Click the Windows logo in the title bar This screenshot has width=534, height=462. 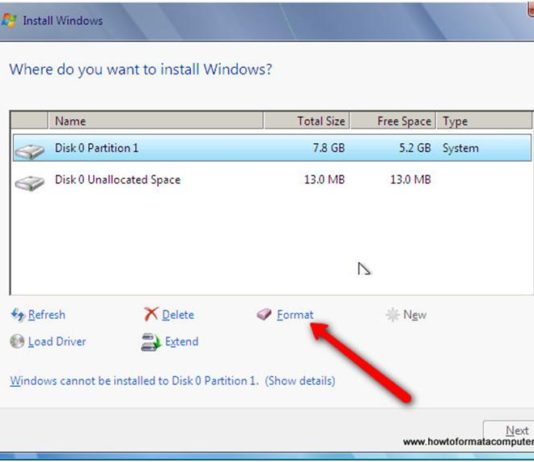pyautogui.click(x=9, y=20)
